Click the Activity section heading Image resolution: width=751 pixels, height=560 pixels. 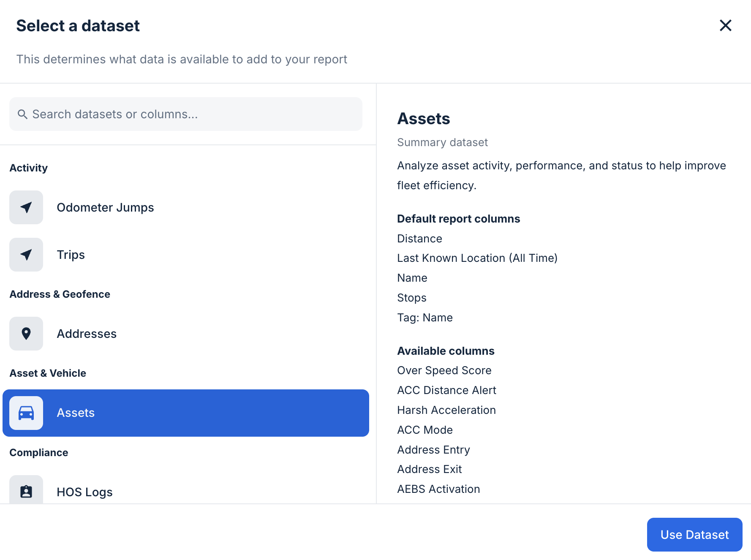[28, 168]
